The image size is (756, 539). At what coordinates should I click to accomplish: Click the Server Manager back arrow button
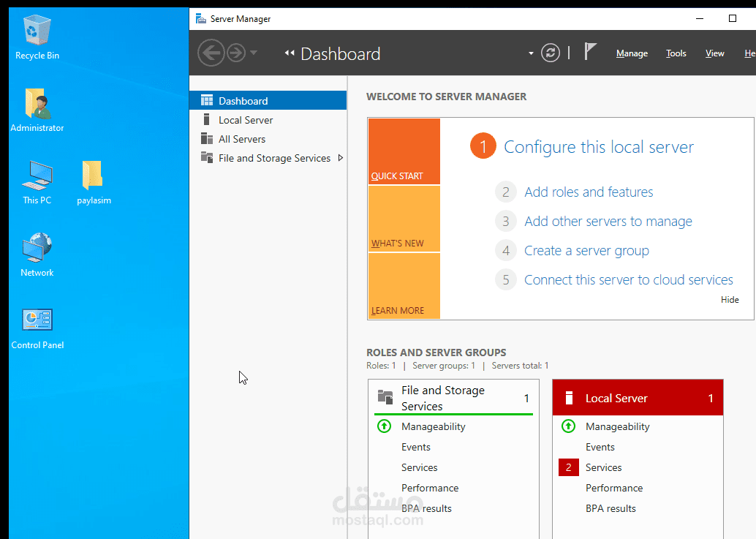click(211, 53)
